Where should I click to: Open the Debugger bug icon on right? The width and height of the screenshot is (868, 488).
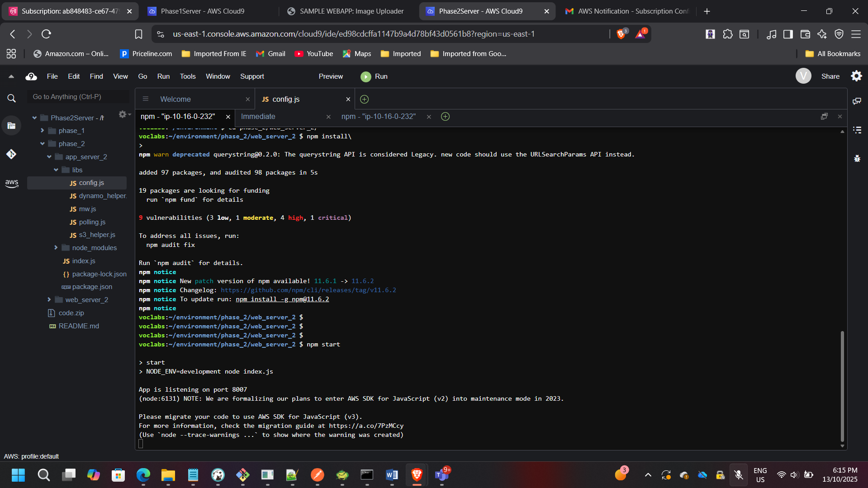click(857, 158)
